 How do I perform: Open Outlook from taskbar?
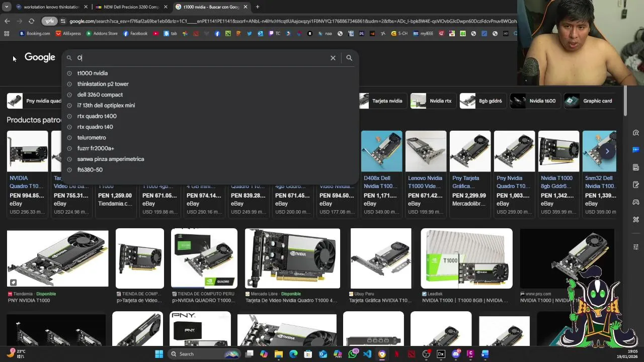[x=323, y=354]
